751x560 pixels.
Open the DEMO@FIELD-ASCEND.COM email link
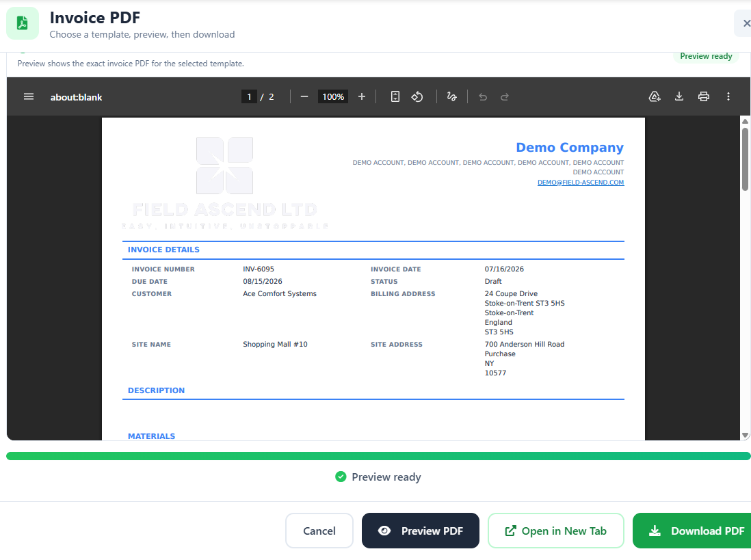(581, 183)
